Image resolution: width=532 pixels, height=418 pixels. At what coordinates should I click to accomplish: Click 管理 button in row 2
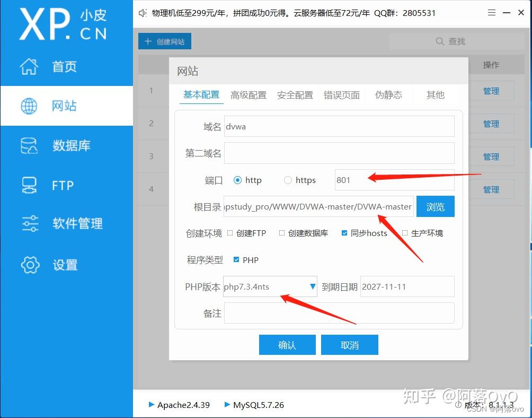click(x=491, y=124)
